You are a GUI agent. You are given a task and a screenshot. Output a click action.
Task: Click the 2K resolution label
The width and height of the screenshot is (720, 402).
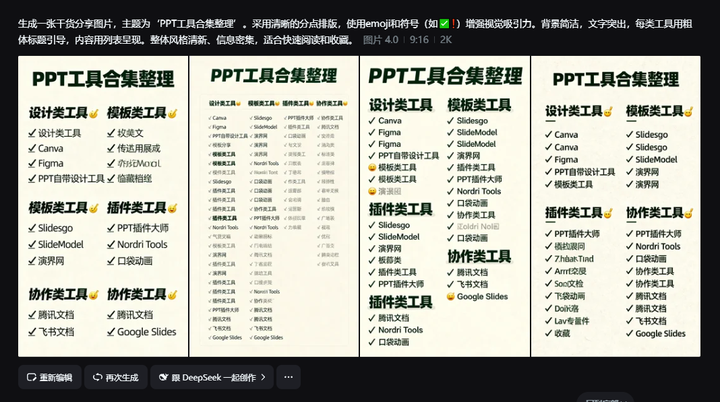[x=445, y=40]
